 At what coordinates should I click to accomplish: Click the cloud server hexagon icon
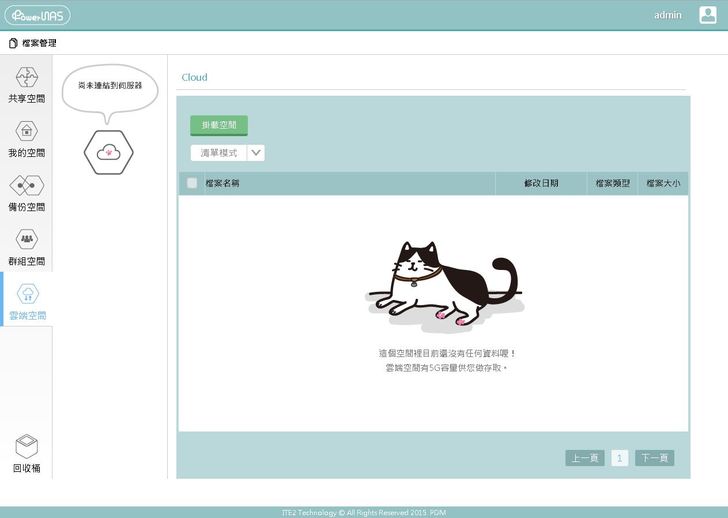click(x=109, y=152)
